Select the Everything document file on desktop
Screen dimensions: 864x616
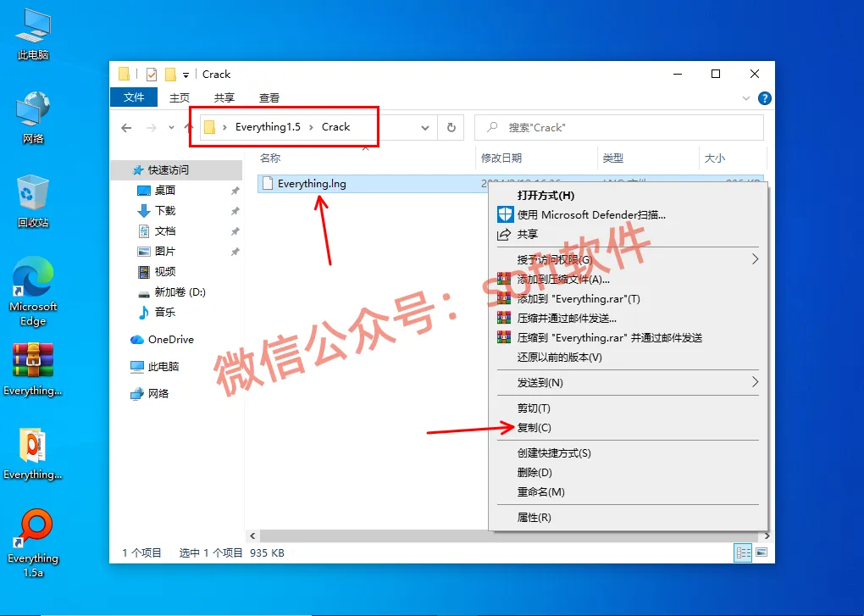(33, 453)
